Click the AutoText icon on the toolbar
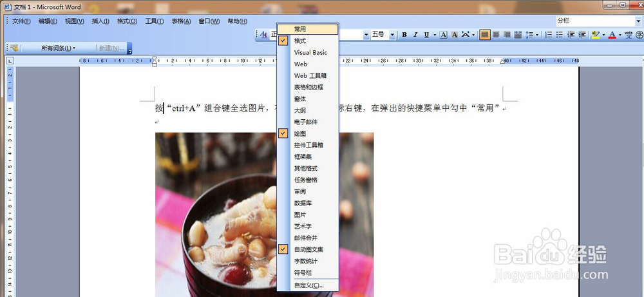644x297 pixels. click(x=14, y=48)
